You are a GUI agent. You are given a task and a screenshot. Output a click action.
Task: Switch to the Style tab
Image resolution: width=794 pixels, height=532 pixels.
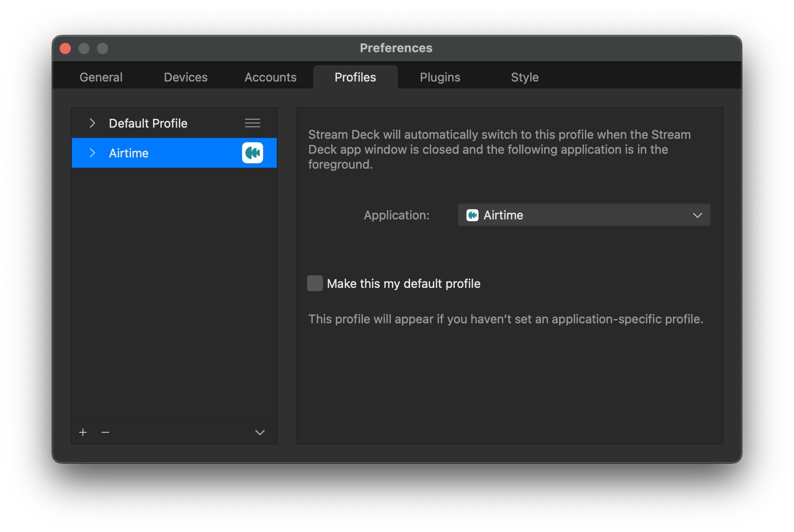click(x=524, y=77)
